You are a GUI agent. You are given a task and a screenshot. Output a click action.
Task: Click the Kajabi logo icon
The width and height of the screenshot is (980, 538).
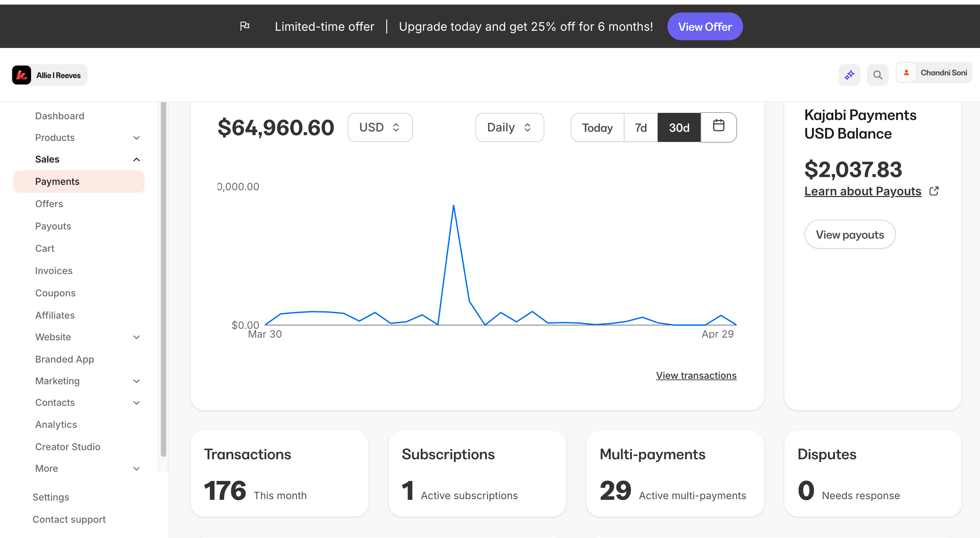pyautogui.click(x=21, y=75)
